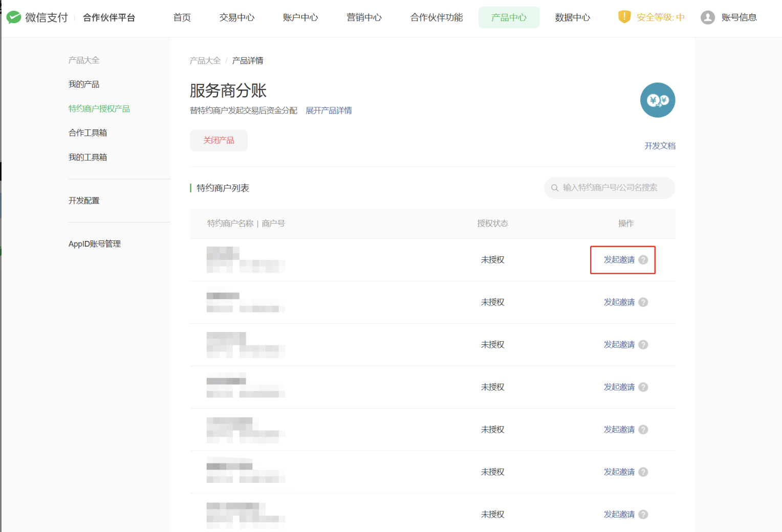Screen dimensions: 782x532
Task: Open the 数据中心 top menu
Action: [x=572, y=17]
